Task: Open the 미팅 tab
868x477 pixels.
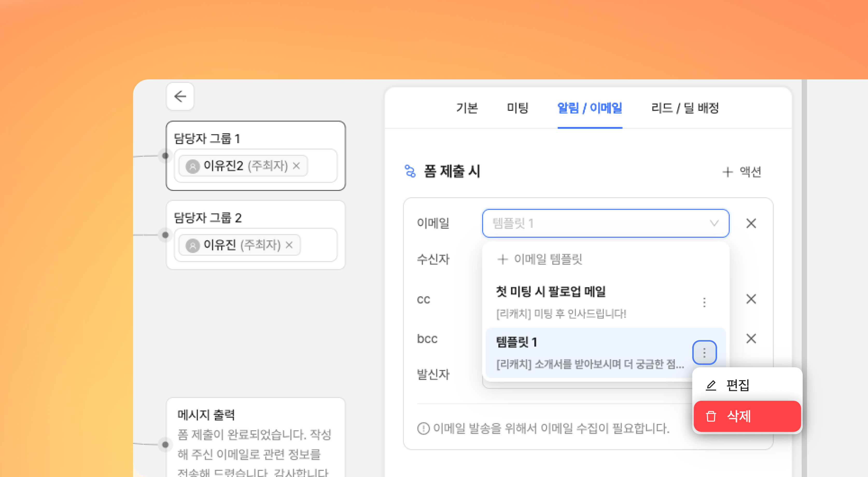Action: [x=517, y=108]
